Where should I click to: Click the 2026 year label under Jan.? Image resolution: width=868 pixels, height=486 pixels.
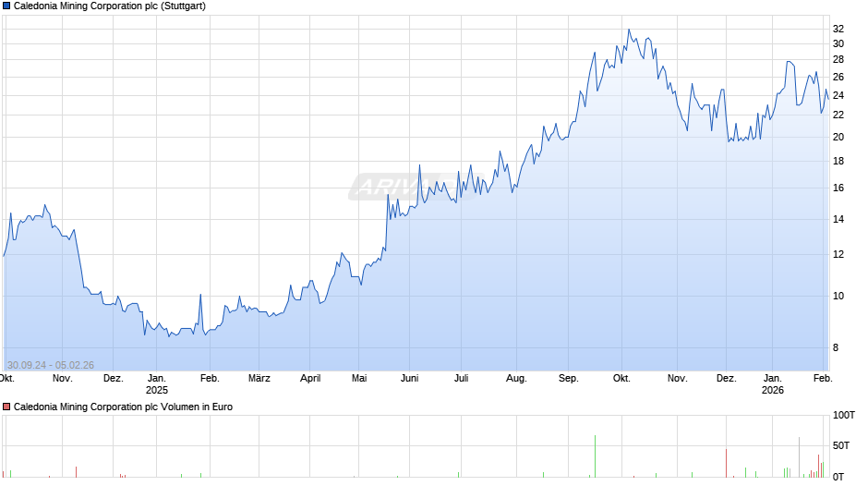(x=773, y=390)
